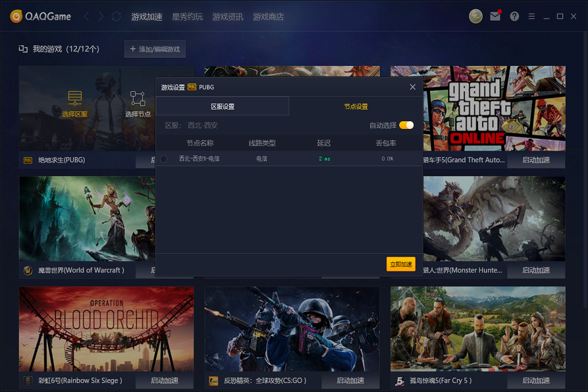Start acceleration for CS:GO
The image size is (588, 392).
click(x=350, y=381)
